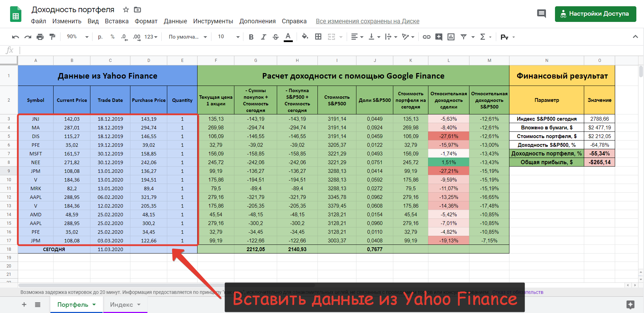Screen dimensions: 644x313
Task: Open the font size 10 dropdown
Action: point(229,37)
